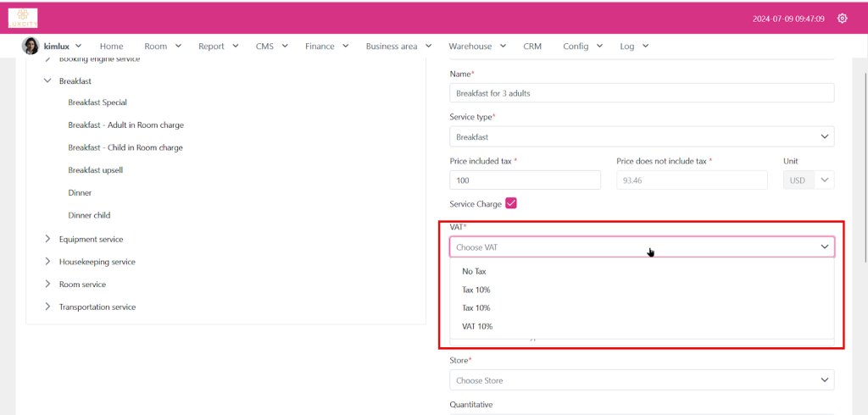The width and height of the screenshot is (868, 415).
Task: Expand the Transportation service category
Action: coord(47,307)
